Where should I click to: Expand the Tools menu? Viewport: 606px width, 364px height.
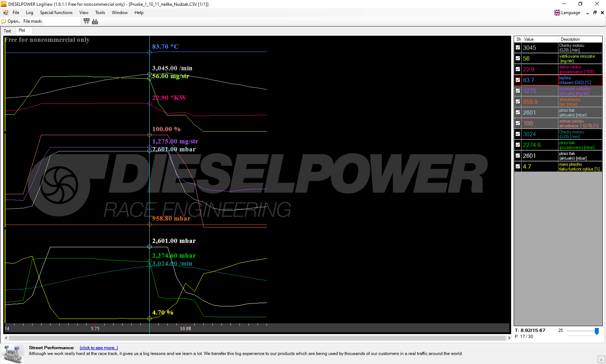point(100,13)
